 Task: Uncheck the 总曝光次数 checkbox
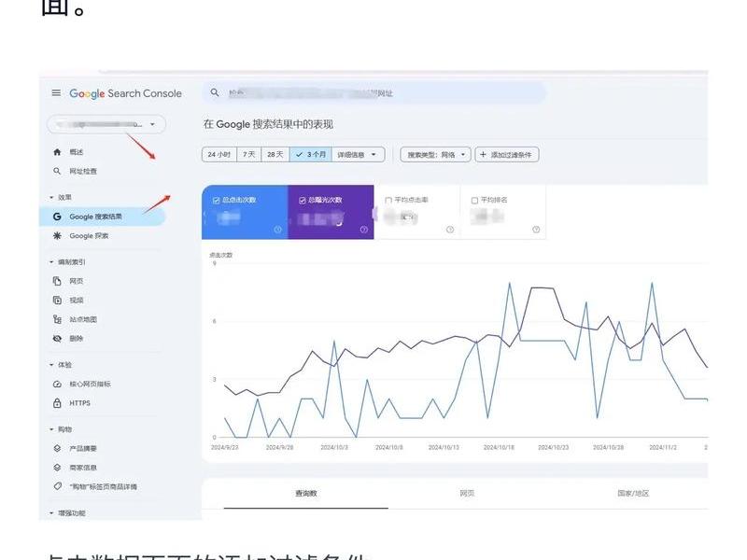tap(302, 201)
